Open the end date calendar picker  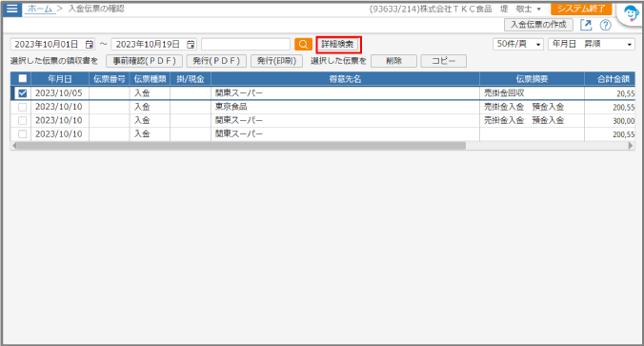191,45
